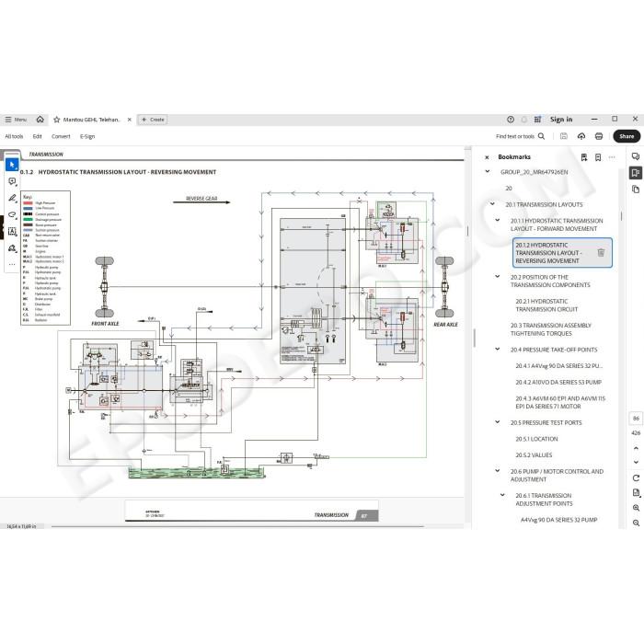This screenshot has width=644, height=644.
Task: Click the rotate page icon
Action: click(x=636, y=478)
